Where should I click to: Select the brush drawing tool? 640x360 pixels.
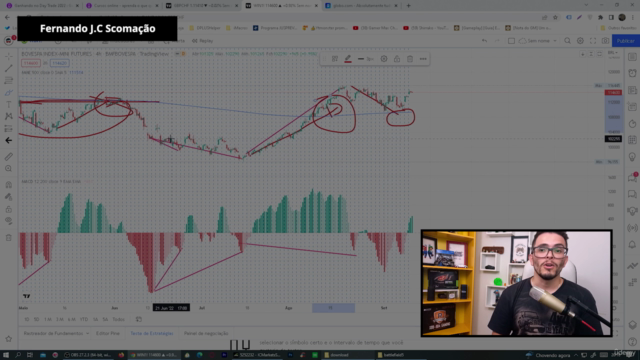9,93
